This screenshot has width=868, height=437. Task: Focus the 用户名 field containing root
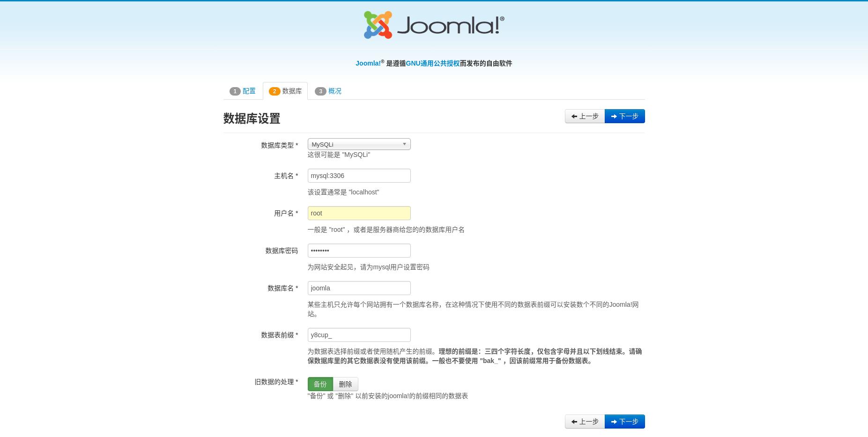(x=359, y=213)
